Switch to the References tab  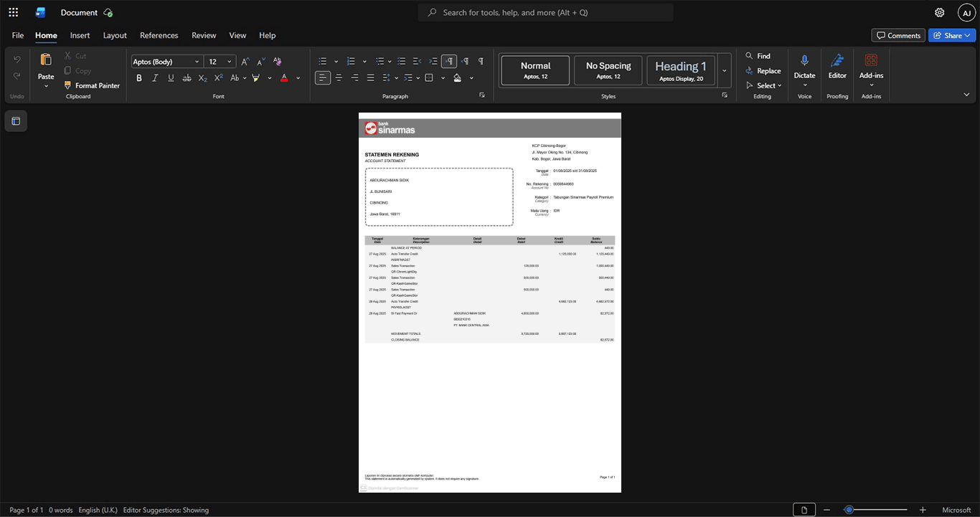click(x=159, y=35)
